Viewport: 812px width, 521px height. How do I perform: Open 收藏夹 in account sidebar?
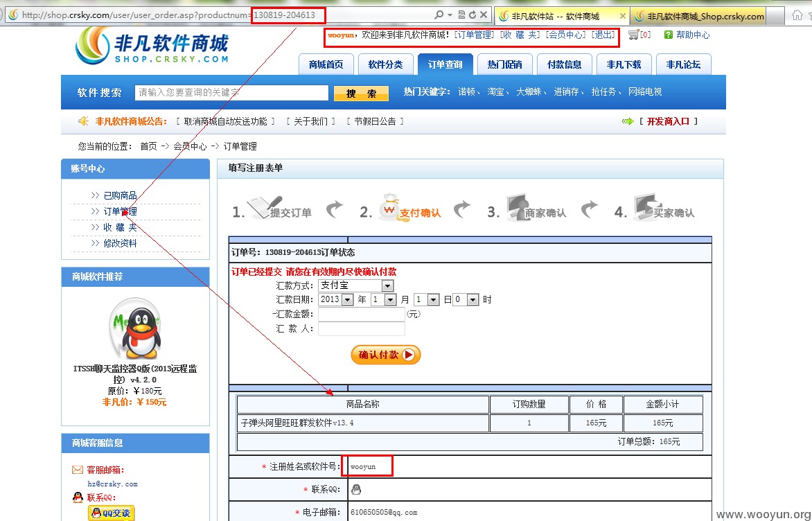[x=120, y=227]
